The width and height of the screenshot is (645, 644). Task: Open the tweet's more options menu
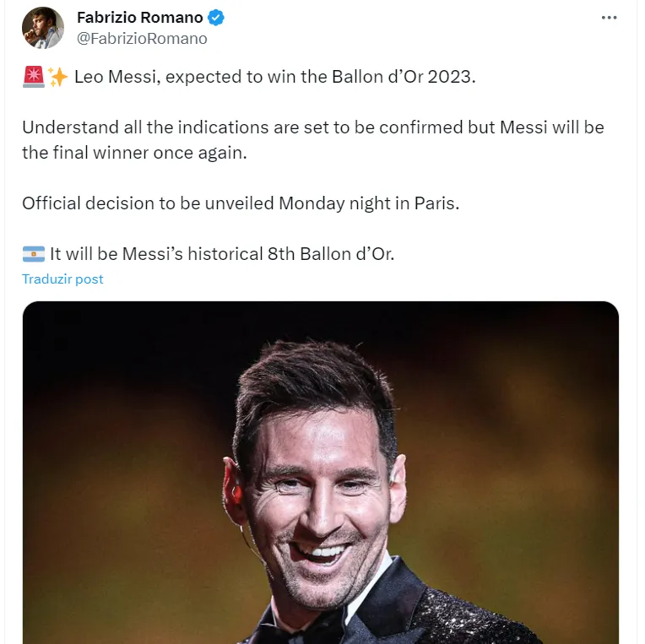[x=609, y=18]
